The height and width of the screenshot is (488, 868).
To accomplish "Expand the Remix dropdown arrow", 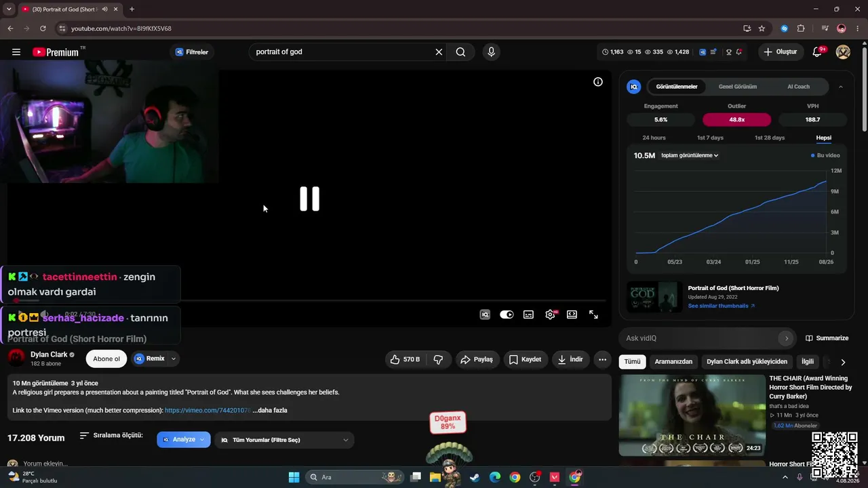I will pos(174,359).
